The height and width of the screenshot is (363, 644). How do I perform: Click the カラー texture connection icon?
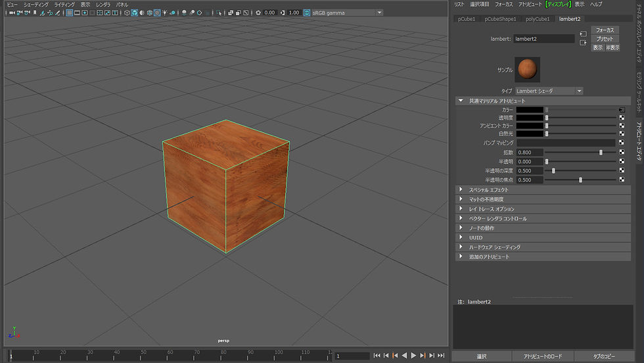click(x=622, y=110)
